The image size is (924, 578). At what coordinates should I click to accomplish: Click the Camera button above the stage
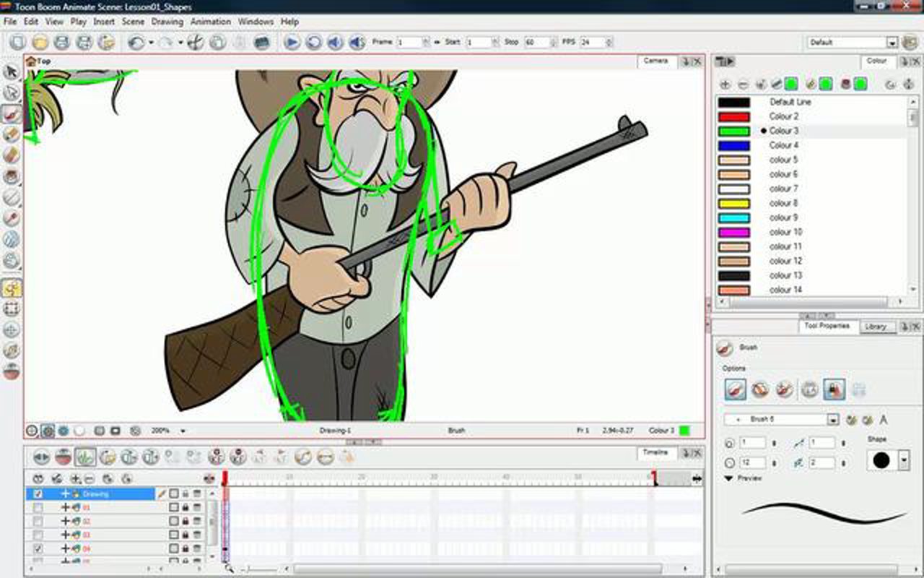tap(655, 61)
